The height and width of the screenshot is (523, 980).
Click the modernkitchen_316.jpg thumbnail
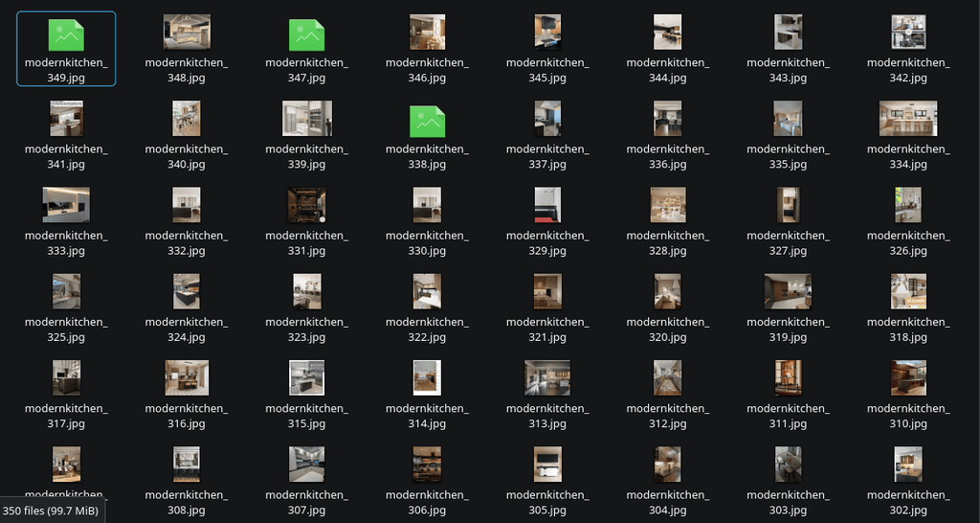(187, 377)
